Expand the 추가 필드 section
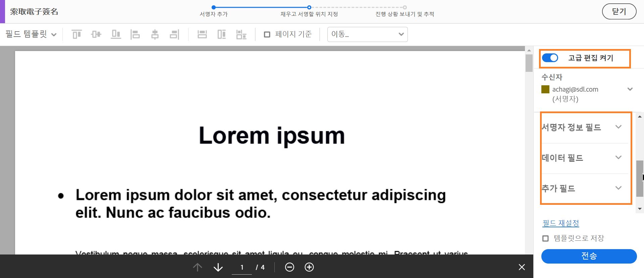This screenshot has height=278, width=644. [x=585, y=188]
